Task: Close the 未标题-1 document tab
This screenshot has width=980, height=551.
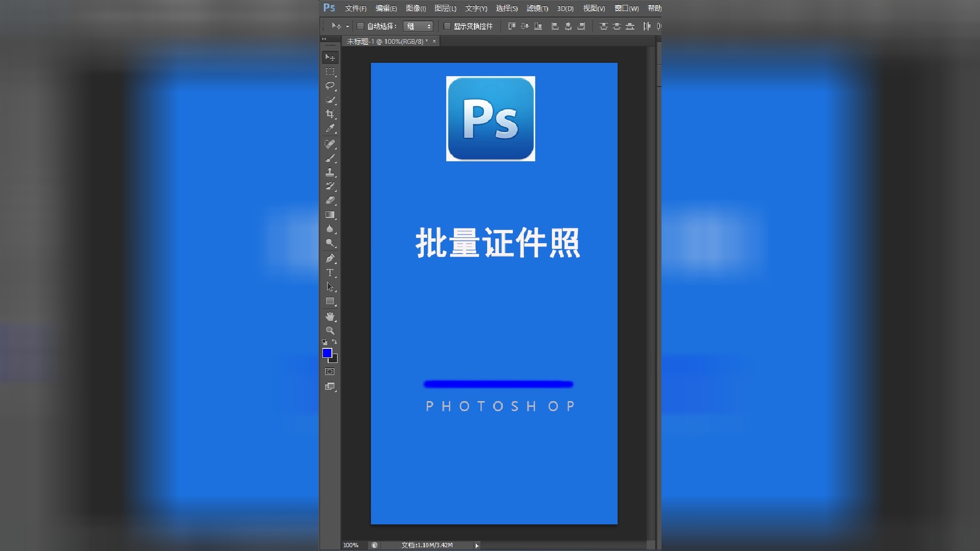Action: (434, 41)
